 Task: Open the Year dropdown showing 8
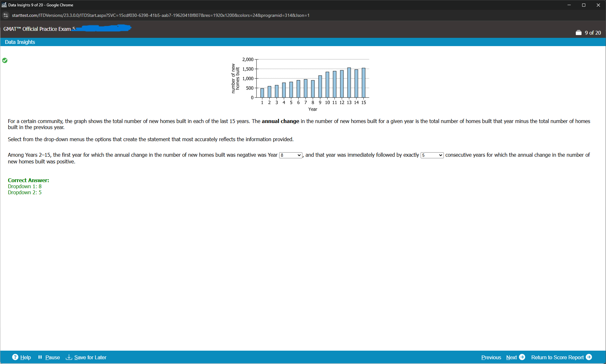coord(290,155)
